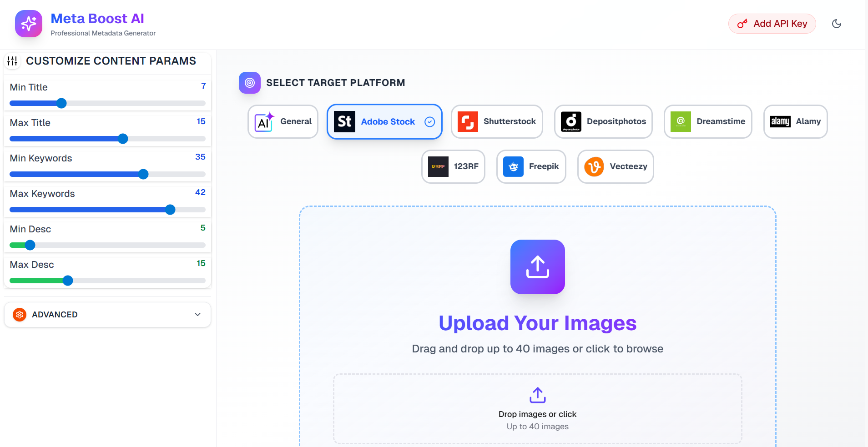868x447 pixels.
Task: Click the Vecteezy orange logo icon
Action: [594, 166]
